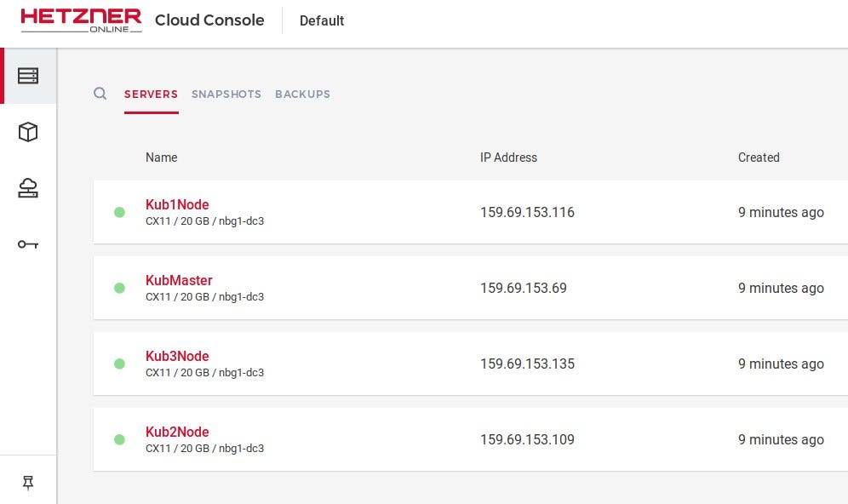Click the CX11 spec line under Kub3Node
The image size is (848, 504).
(204, 373)
